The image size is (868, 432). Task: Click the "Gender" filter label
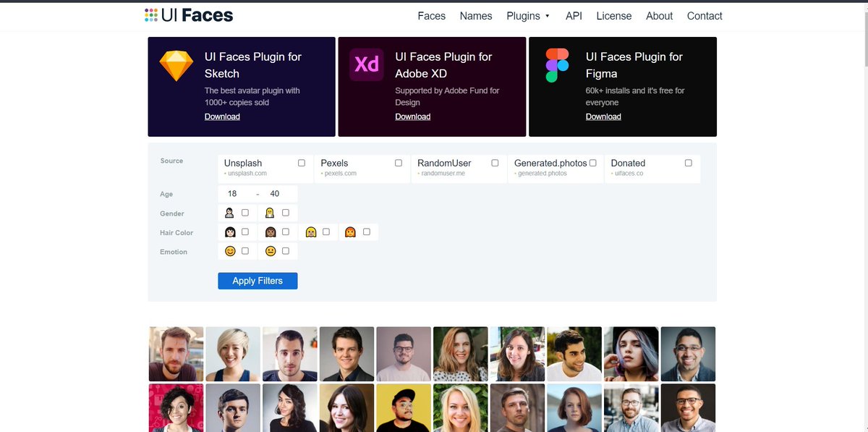coord(172,213)
